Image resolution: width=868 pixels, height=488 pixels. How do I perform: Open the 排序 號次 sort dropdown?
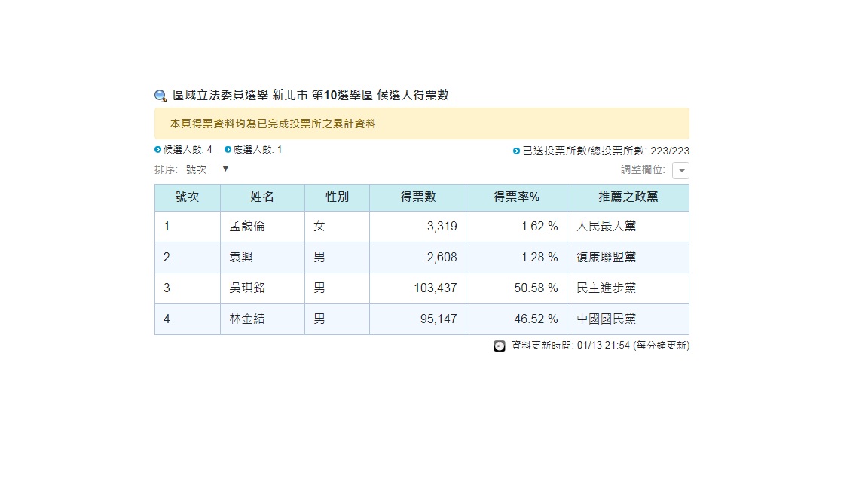coord(208,169)
